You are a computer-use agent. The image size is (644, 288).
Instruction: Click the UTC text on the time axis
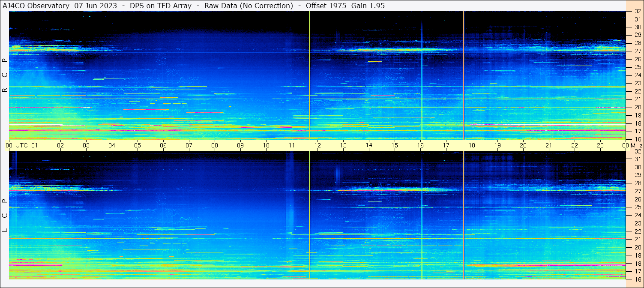[x=22, y=145]
